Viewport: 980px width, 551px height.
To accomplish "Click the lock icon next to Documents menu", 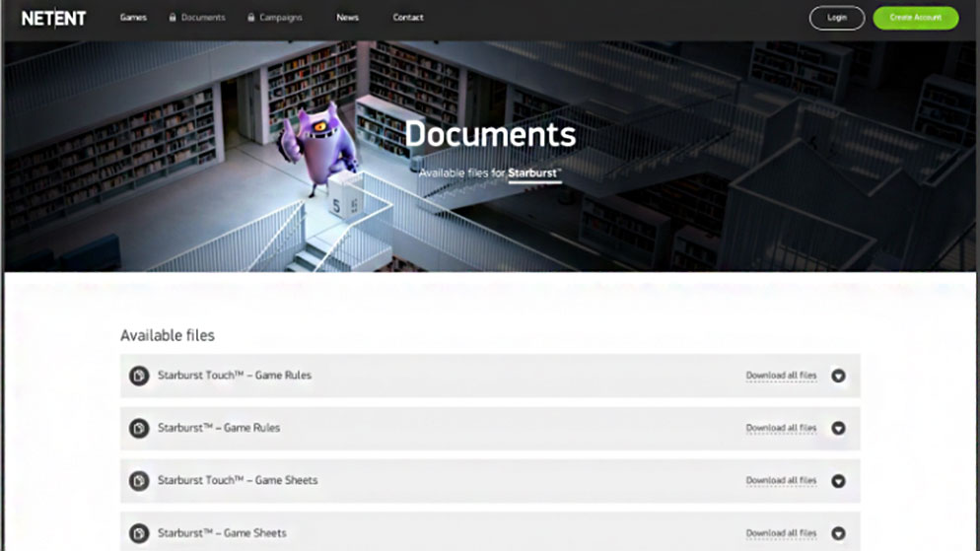I will click(x=173, y=18).
